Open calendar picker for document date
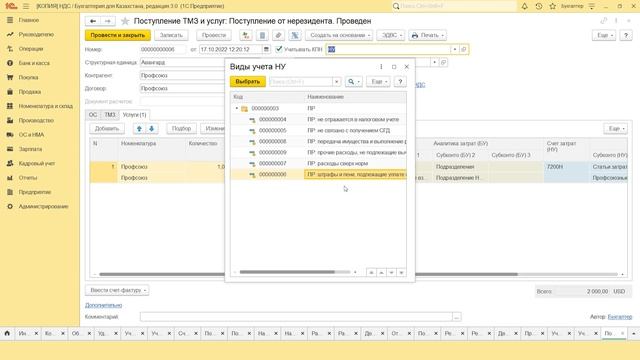 (x=266, y=49)
